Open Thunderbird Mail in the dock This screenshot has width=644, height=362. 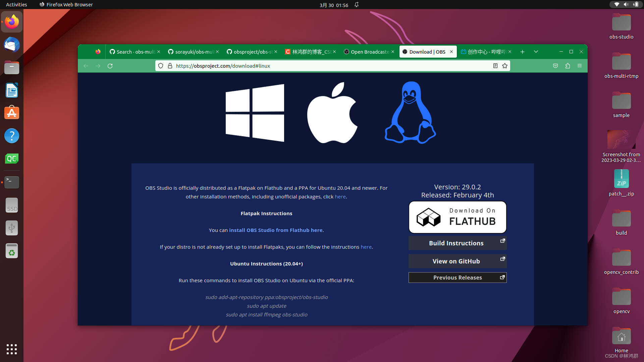[12, 45]
